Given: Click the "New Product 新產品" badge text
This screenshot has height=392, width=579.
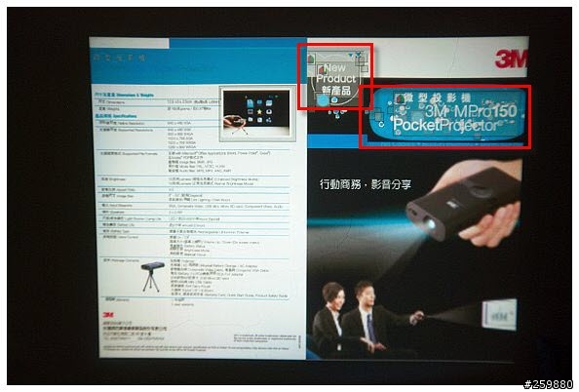Looking at the screenshot, I should click(336, 79).
